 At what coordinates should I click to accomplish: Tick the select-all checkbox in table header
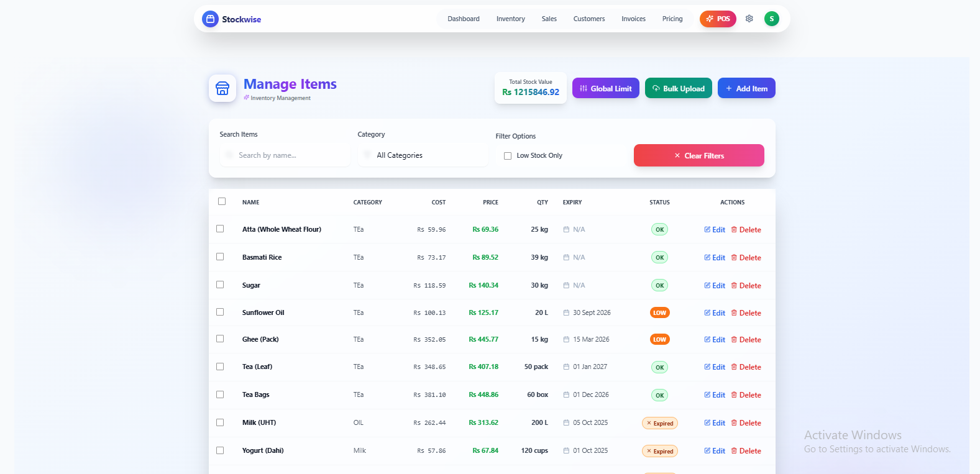tap(222, 201)
